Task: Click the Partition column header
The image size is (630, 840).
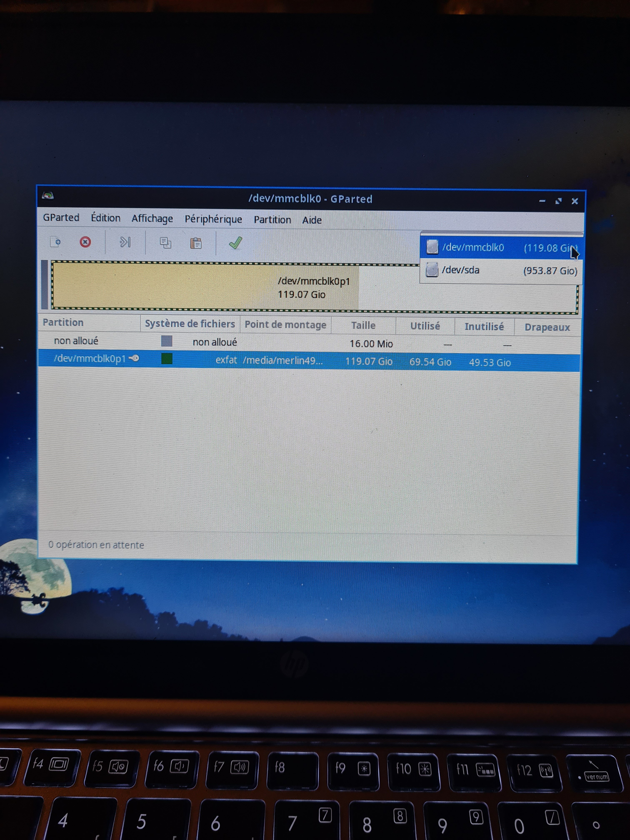Action: coord(89,323)
